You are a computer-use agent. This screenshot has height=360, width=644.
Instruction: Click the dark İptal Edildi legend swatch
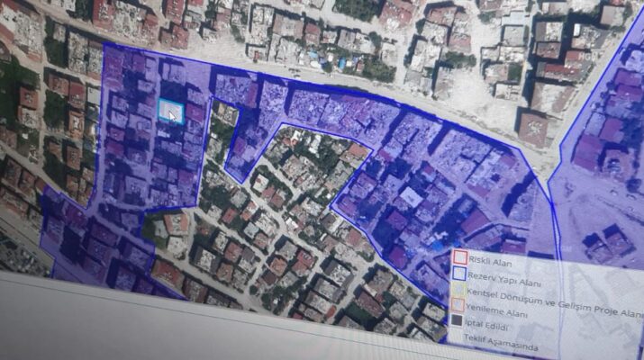457,320
